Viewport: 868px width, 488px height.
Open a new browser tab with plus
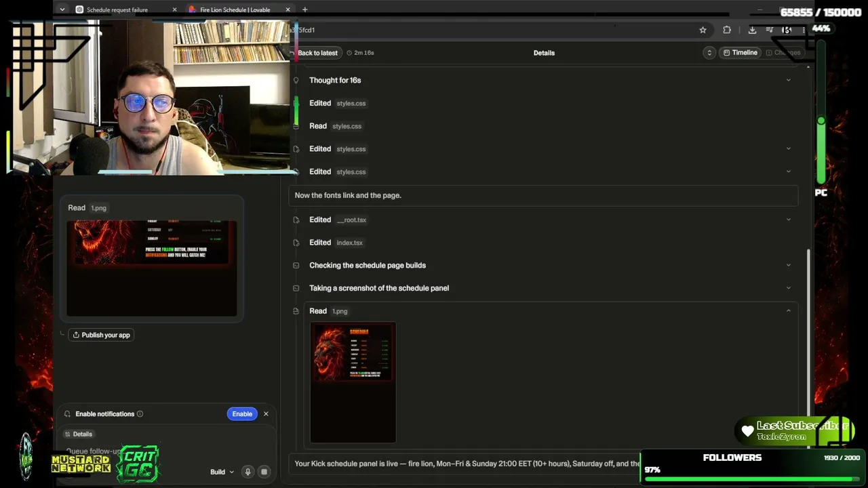click(x=304, y=9)
